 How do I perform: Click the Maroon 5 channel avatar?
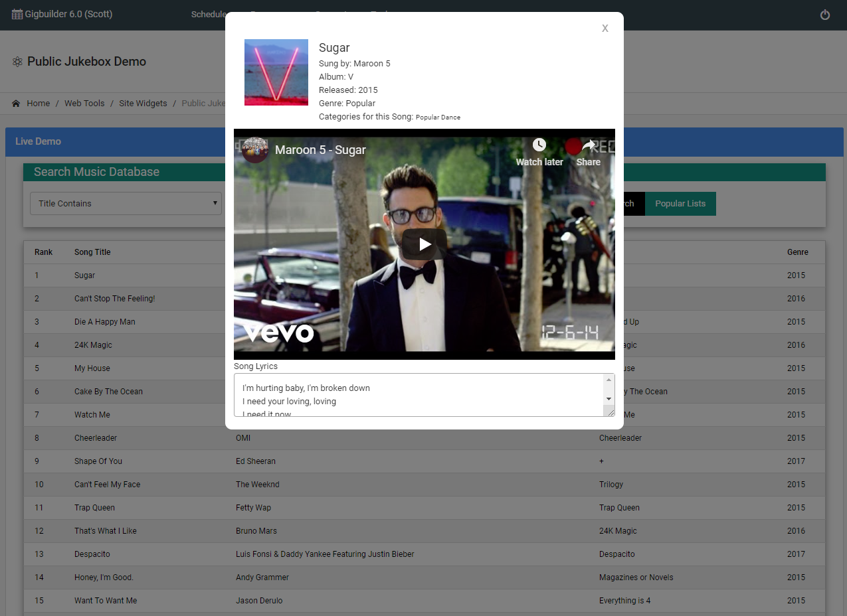255,150
